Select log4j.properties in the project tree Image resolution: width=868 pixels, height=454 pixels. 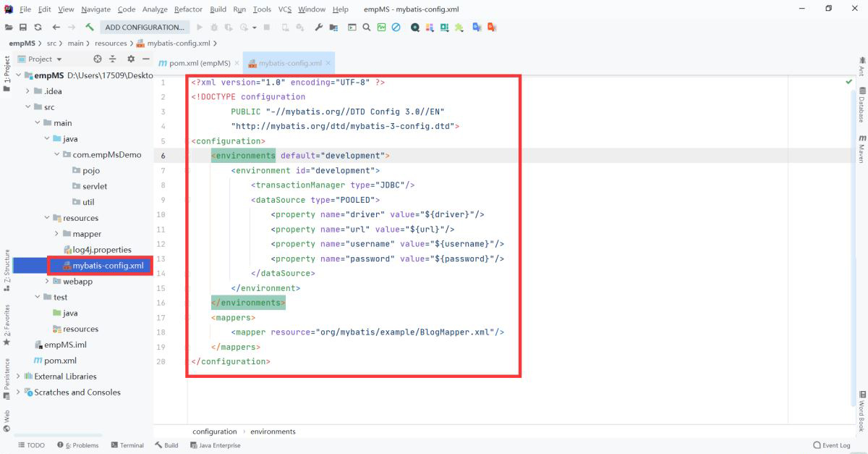102,250
